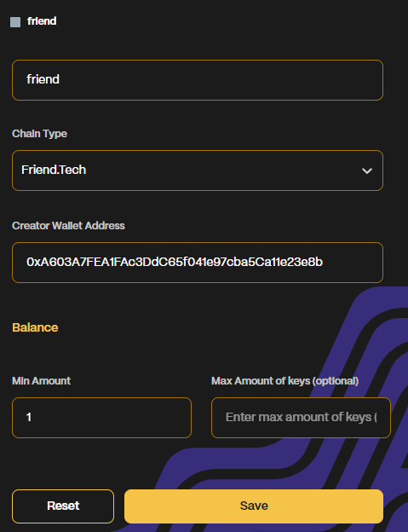Click the Enter max amount placeholder text
This screenshot has width=408, height=532.
(x=301, y=417)
